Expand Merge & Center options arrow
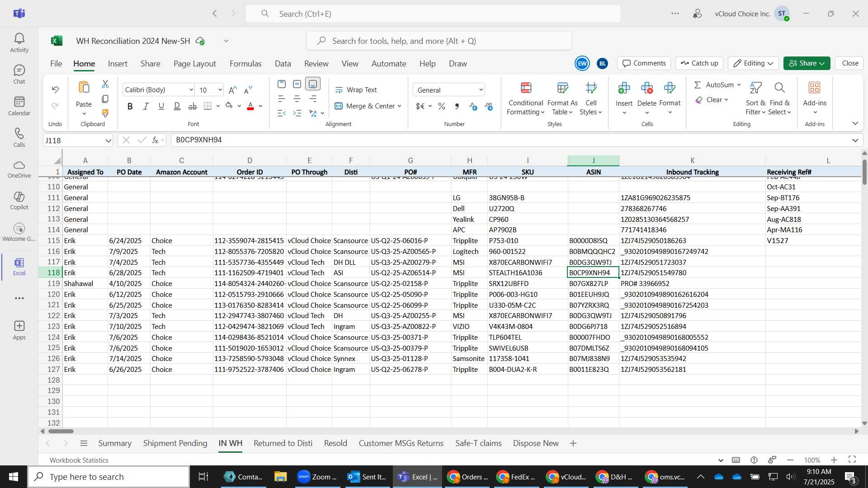This screenshot has width=868, height=488. click(x=400, y=106)
